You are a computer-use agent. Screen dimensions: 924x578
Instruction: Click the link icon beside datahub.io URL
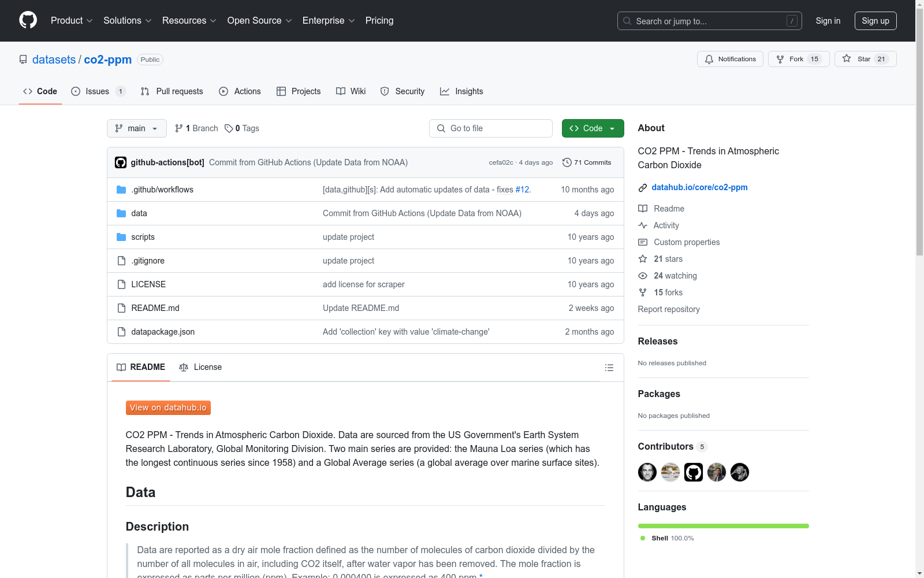coord(643,187)
